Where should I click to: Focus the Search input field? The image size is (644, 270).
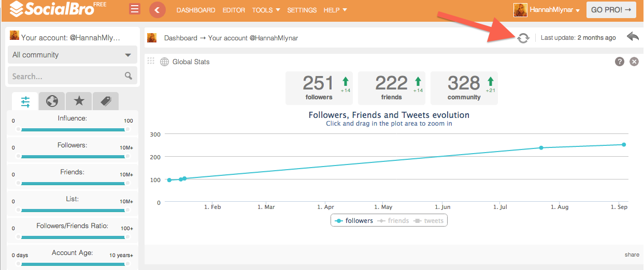(73, 76)
